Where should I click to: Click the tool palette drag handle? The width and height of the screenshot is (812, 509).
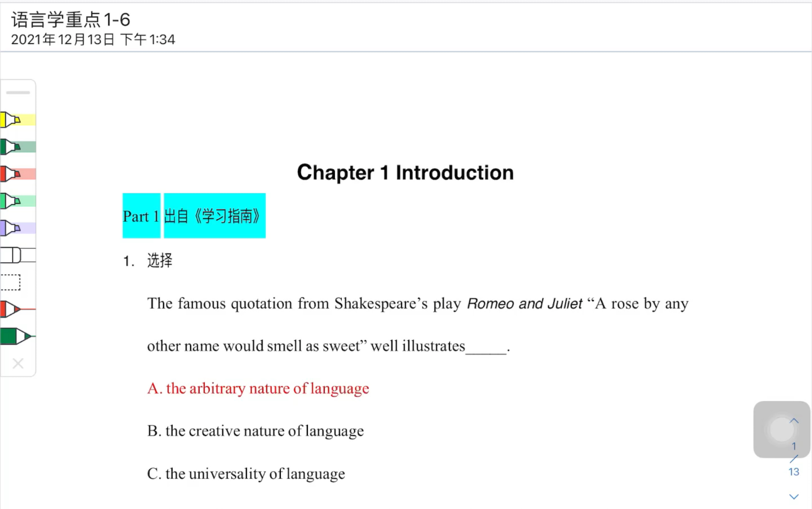tap(18, 93)
